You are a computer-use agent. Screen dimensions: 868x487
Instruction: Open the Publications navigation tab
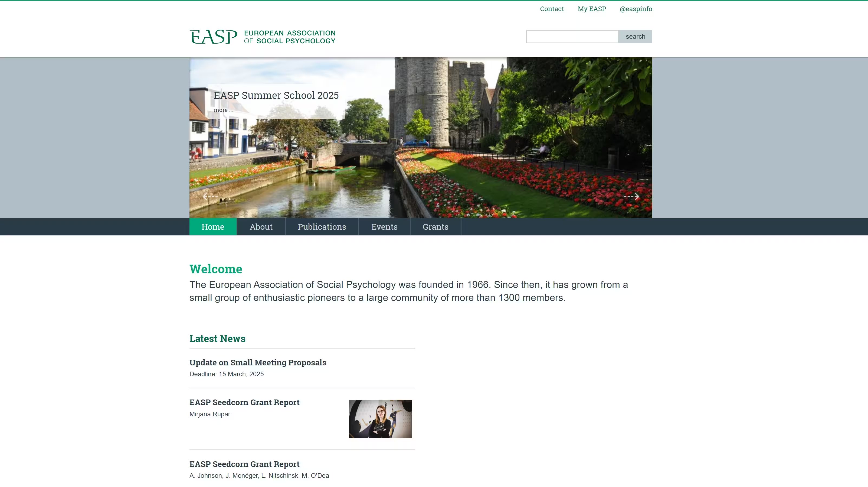click(x=322, y=227)
